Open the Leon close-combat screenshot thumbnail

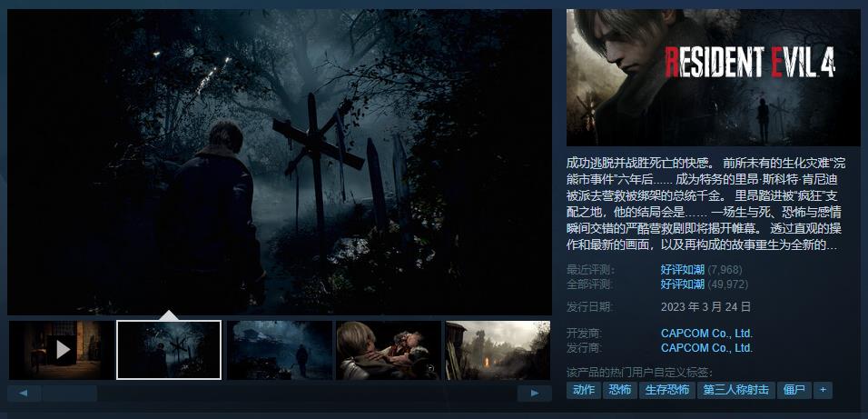[x=389, y=350]
